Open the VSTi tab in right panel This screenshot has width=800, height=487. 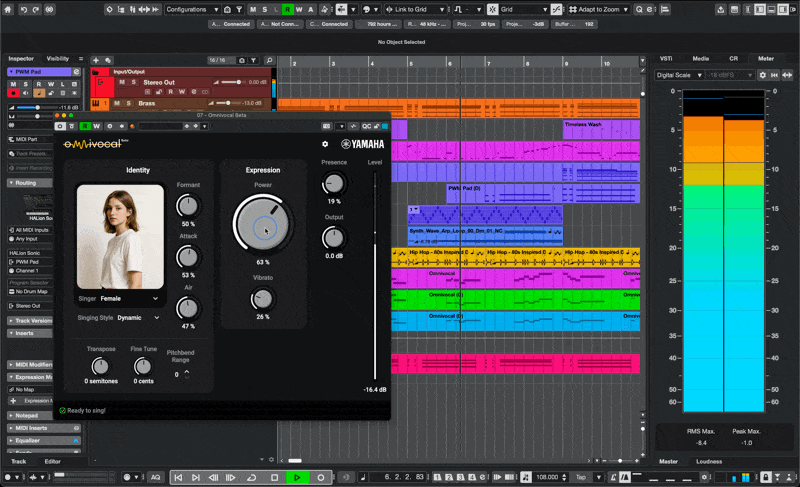(x=668, y=58)
